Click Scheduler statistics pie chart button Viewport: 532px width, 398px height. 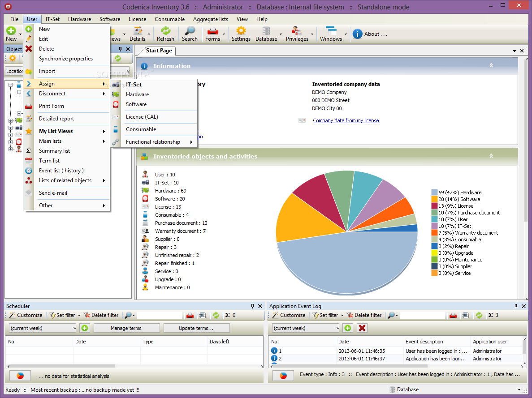coord(20,376)
